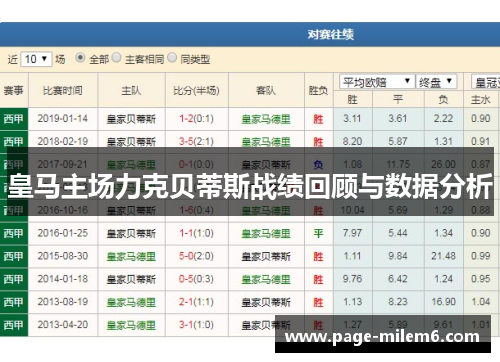Image resolution: width=500 pixels, height=362 pixels.
Task: Click the 0.99 home water value
Action: click(x=481, y=256)
